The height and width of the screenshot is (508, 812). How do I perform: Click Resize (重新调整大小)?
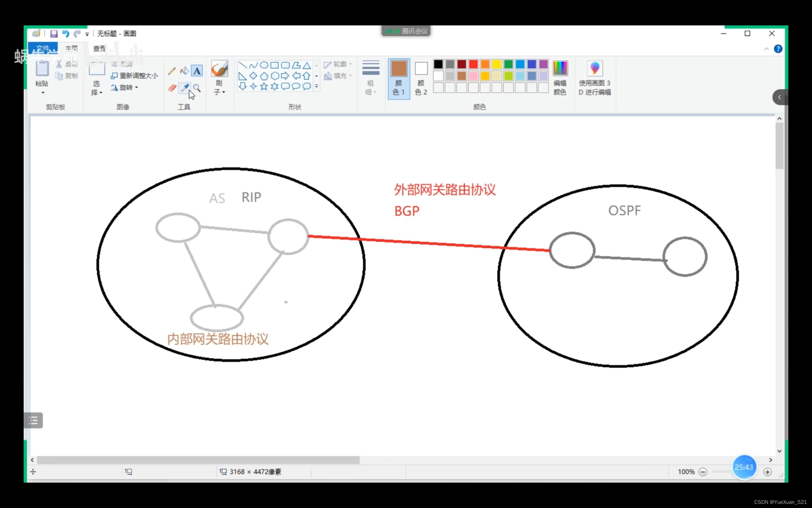click(x=134, y=76)
